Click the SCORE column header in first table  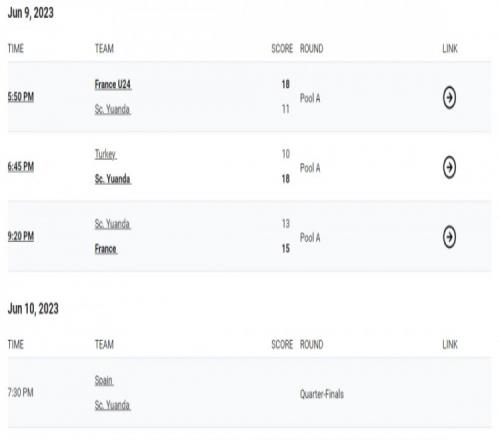pyautogui.click(x=282, y=49)
